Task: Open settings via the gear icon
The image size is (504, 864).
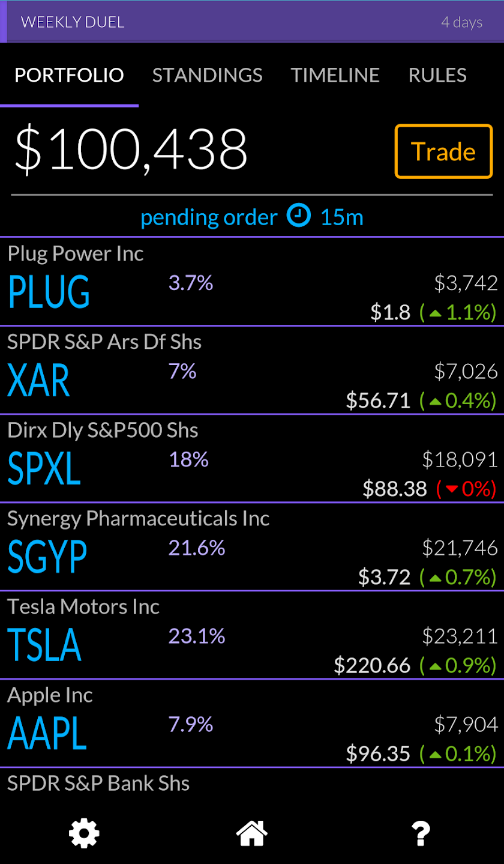Action: [x=84, y=833]
